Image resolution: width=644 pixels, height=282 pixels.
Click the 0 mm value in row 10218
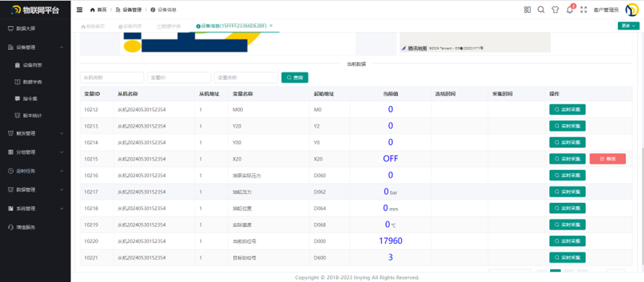(x=391, y=208)
